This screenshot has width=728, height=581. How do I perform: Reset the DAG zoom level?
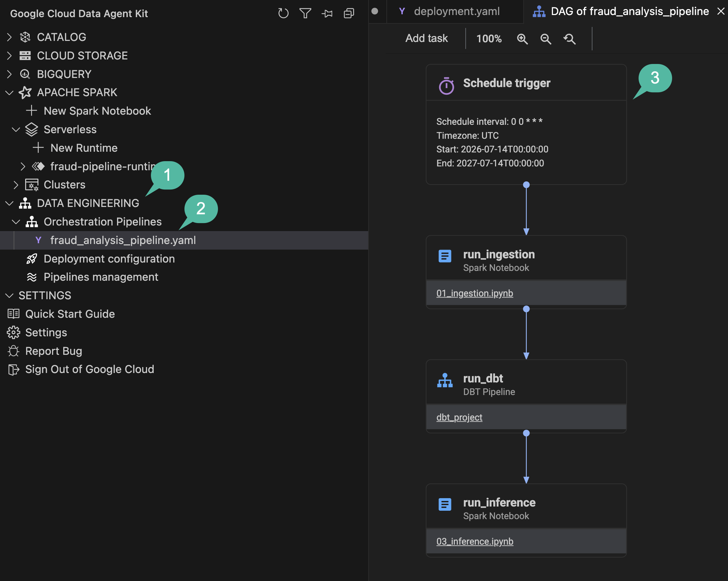(569, 39)
